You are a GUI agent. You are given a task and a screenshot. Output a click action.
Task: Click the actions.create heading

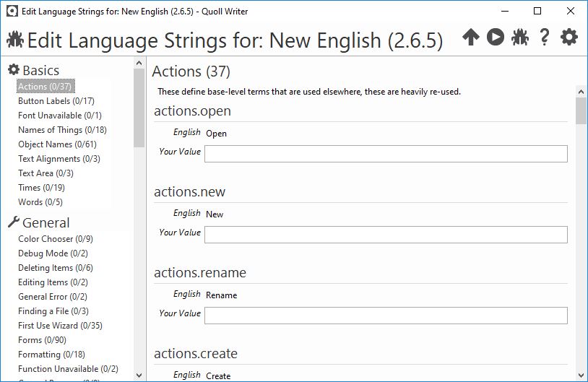coord(195,354)
